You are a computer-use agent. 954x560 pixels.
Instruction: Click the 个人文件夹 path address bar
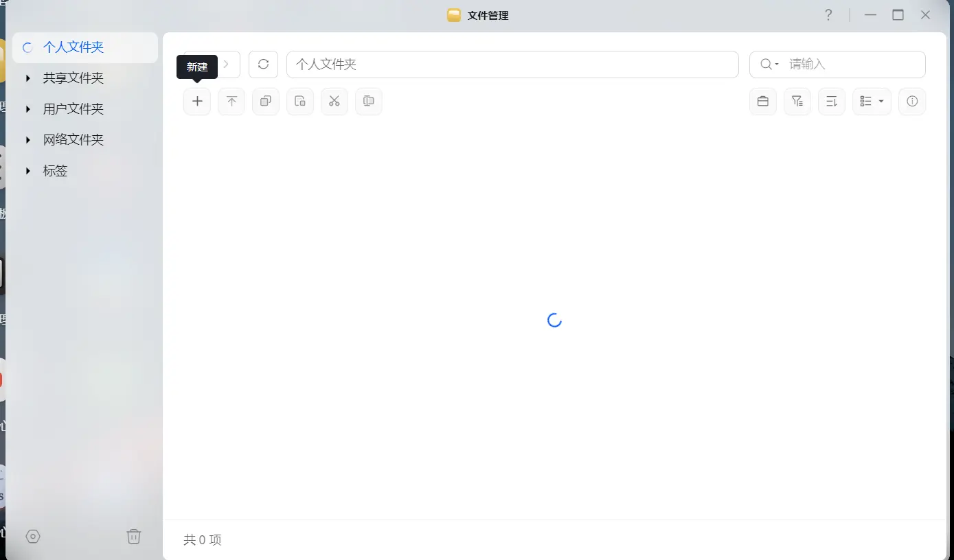pos(512,65)
